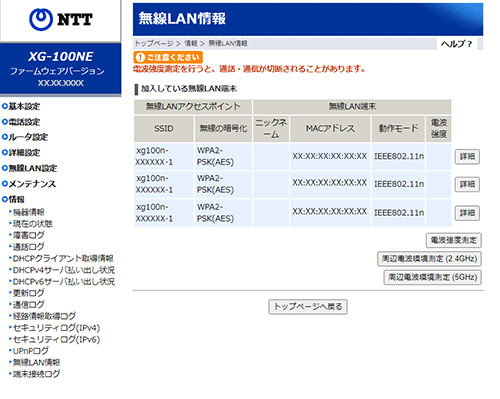Select 動作モード column header
The width and height of the screenshot is (500, 399).
point(398,129)
